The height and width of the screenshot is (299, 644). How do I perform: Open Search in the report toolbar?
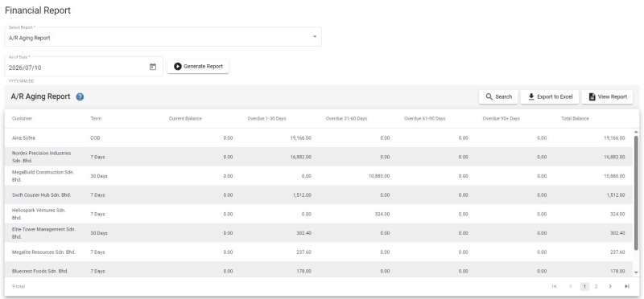point(498,96)
